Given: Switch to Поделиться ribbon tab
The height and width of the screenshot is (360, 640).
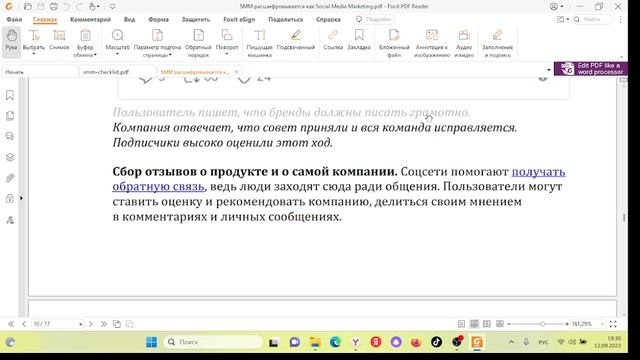Looking at the screenshot, I should (x=286, y=19).
